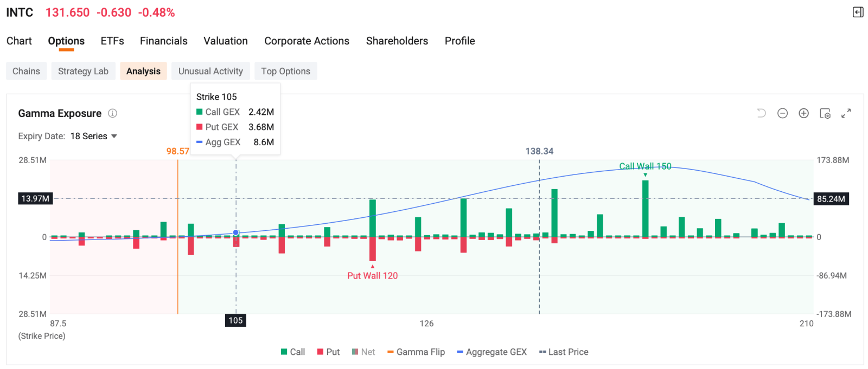The width and height of the screenshot is (868, 369).
Task: Toggle the Call series in legend
Action: (x=293, y=352)
